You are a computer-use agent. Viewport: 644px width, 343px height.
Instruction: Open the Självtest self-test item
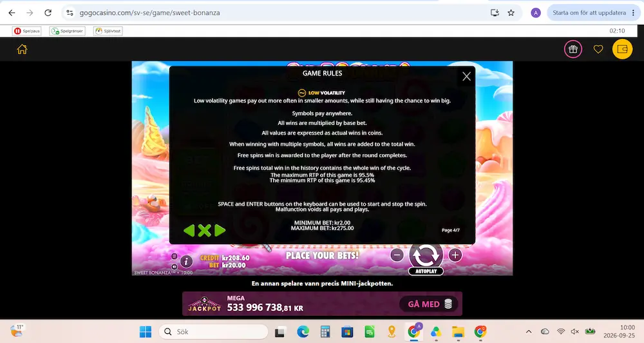(x=108, y=31)
